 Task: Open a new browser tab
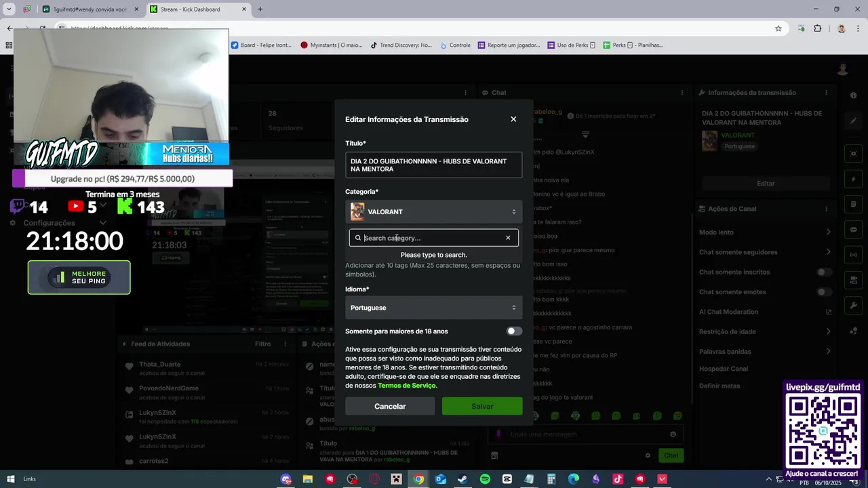point(260,9)
